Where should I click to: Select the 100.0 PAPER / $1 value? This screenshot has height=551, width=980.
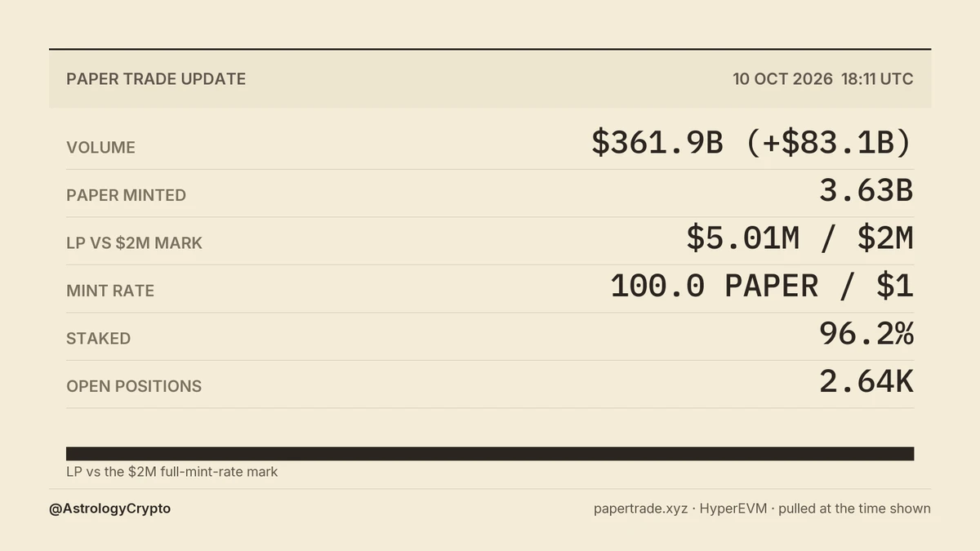click(762, 287)
